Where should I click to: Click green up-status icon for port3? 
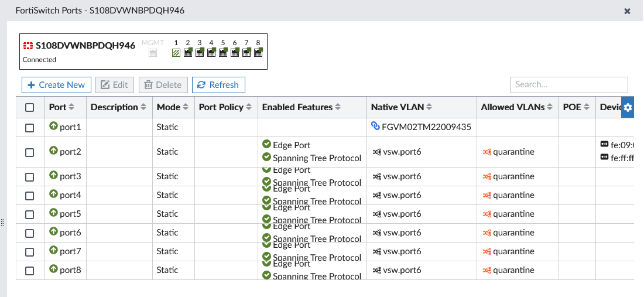pos(54,176)
